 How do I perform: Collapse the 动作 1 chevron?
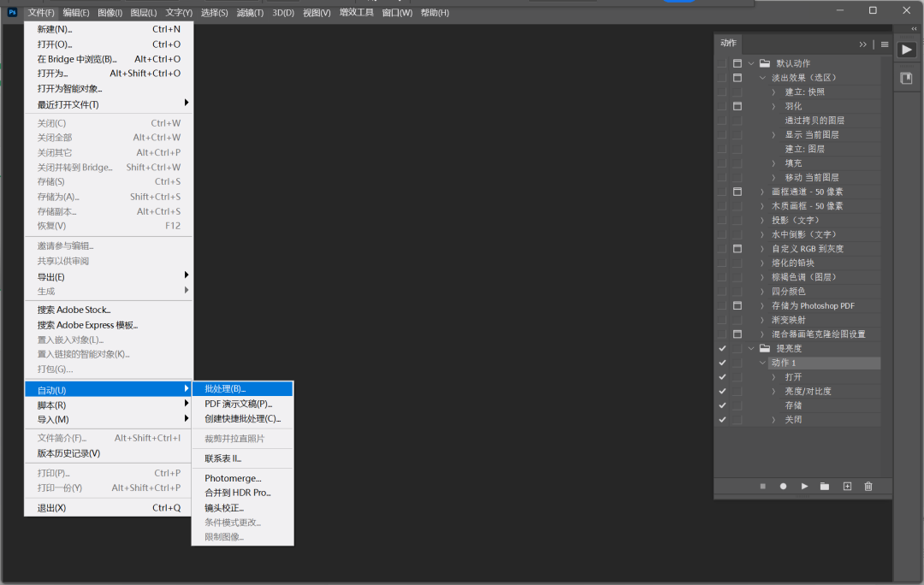tap(762, 363)
